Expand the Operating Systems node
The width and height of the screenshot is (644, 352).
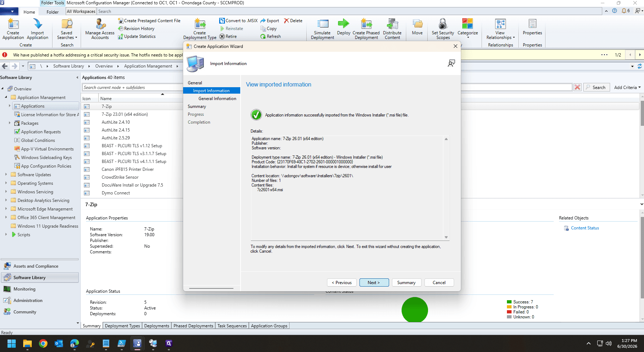pyautogui.click(x=6, y=183)
